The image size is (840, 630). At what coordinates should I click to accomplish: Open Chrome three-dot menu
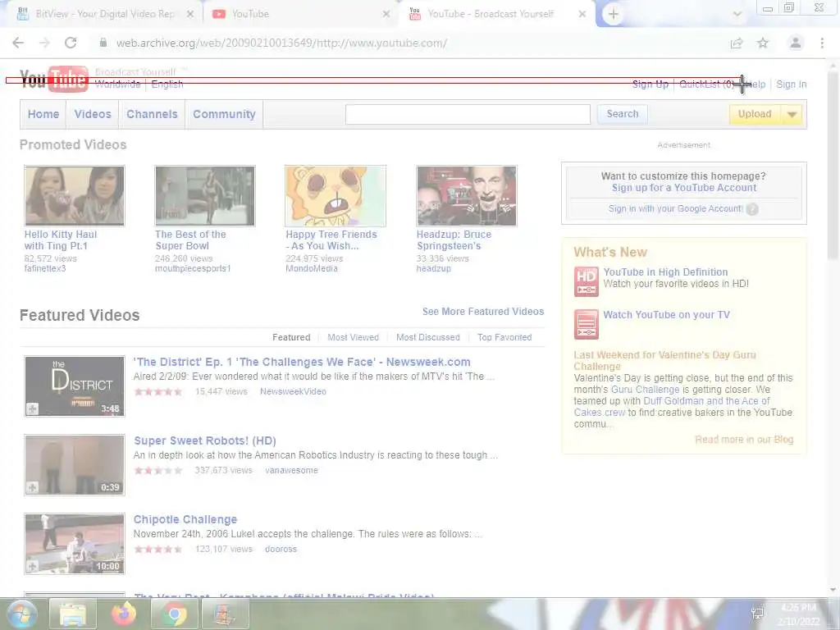pos(822,43)
